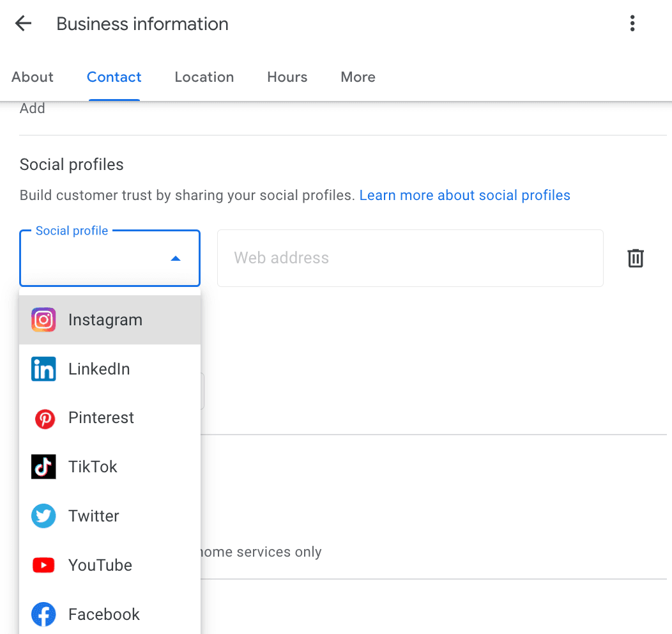Click the Pinterest logo icon
Screen dimensions: 672x634
tap(45, 419)
